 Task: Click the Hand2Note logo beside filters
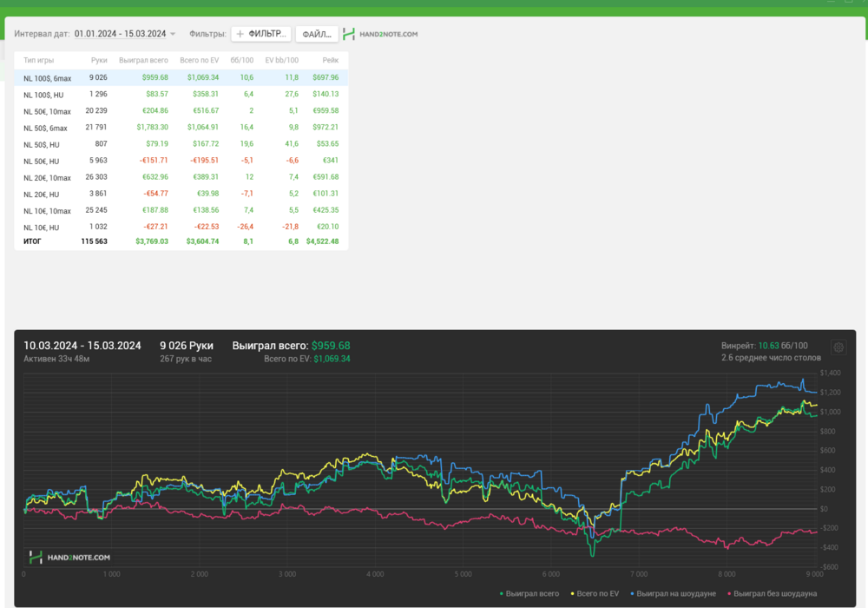(x=349, y=34)
